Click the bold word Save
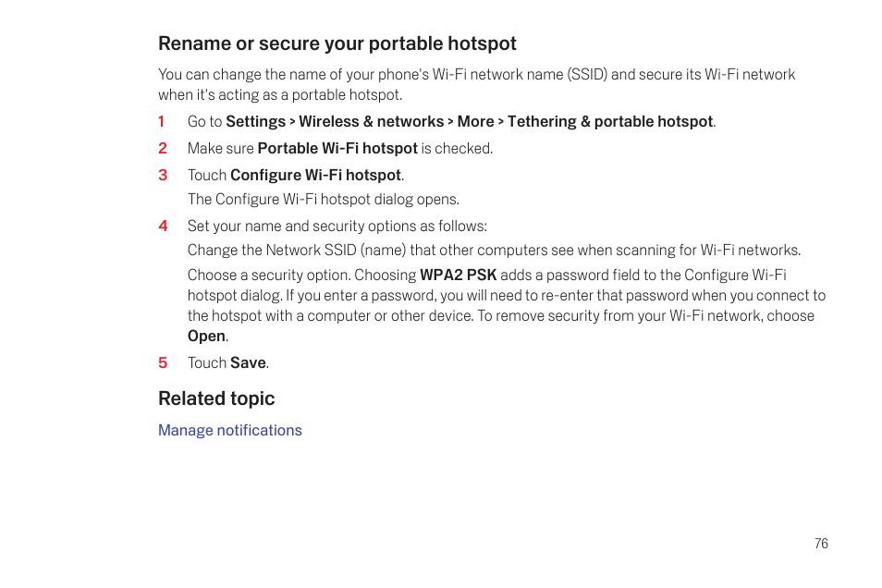882x588 pixels. click(x=248, y=363)
